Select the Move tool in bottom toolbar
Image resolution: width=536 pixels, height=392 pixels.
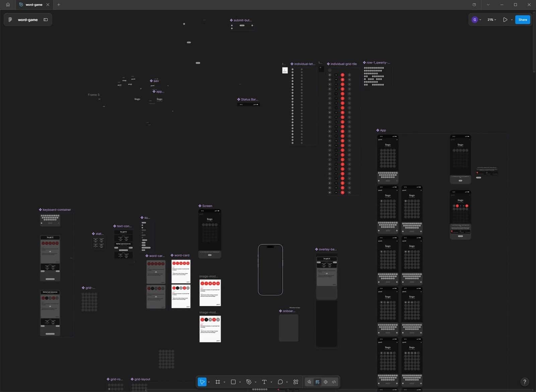coord(202,382)
